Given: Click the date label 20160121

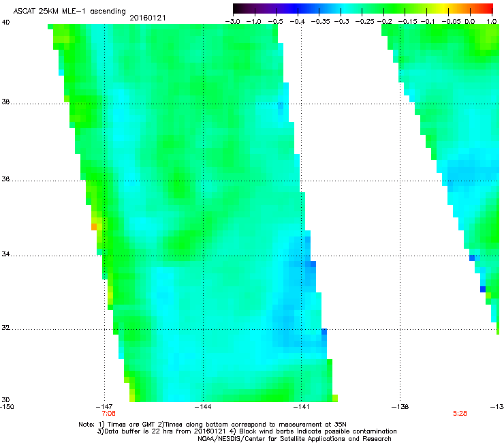Looking at the screenshot, I should (148, 18).
